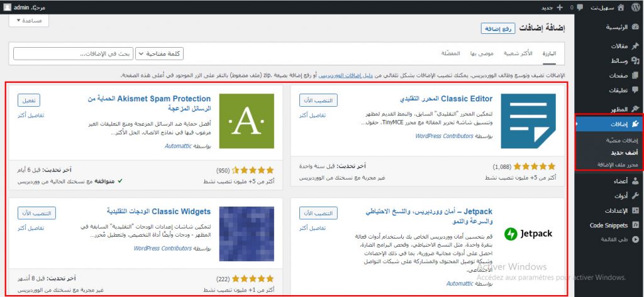Open the keyword (كلمة مفتاحية) search type dropdown
The height and width of the screenshot is (297, 644).
click(159, 54)
